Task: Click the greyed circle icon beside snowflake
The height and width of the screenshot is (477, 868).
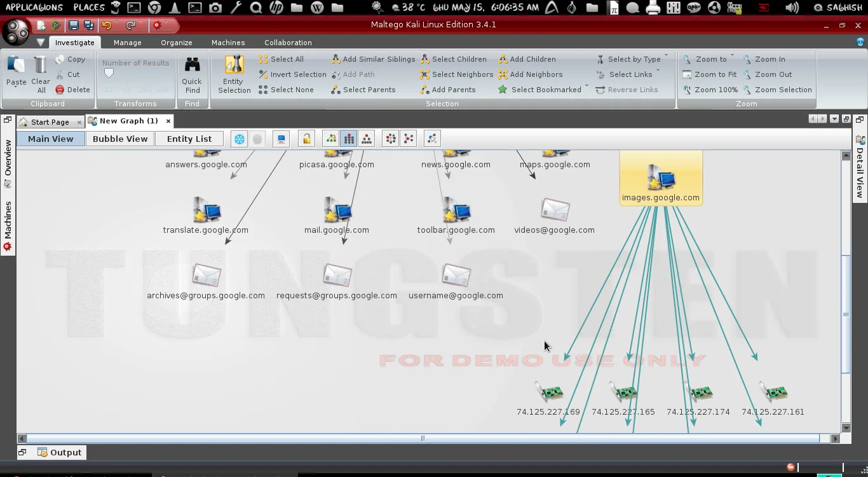Action: pyautogui.click(x=257, y=139)
